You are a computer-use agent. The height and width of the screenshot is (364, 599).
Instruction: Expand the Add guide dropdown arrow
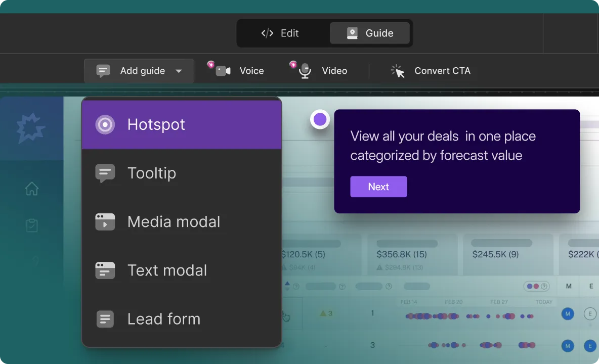point(179,71)
